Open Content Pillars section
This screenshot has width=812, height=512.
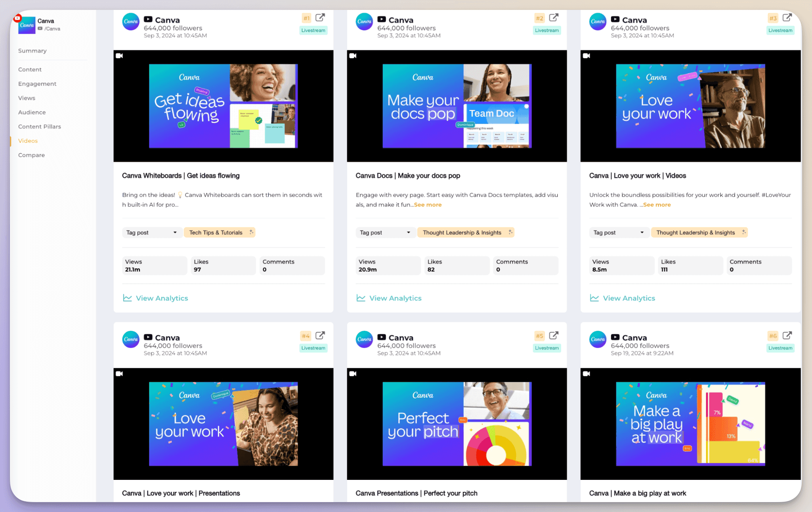[40, 127]
